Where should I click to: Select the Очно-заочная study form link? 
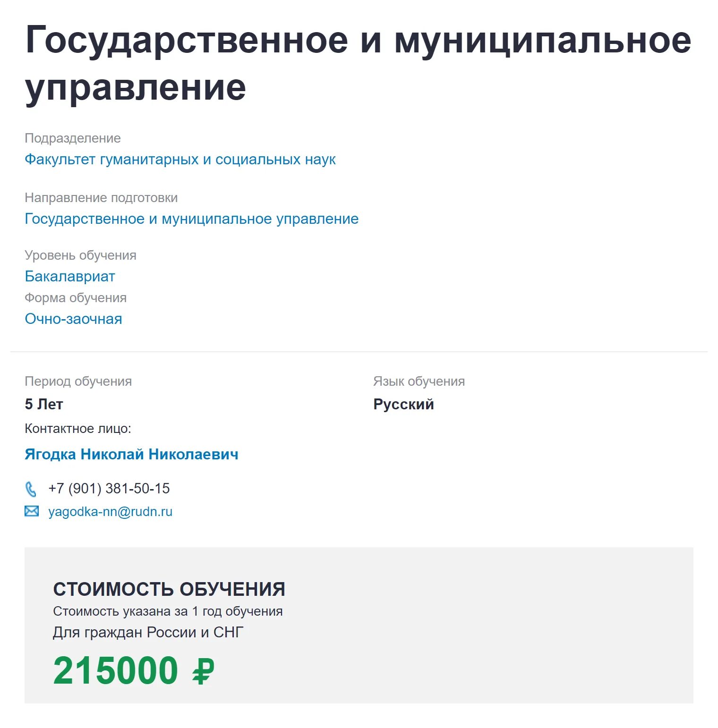tap(73, 319)
